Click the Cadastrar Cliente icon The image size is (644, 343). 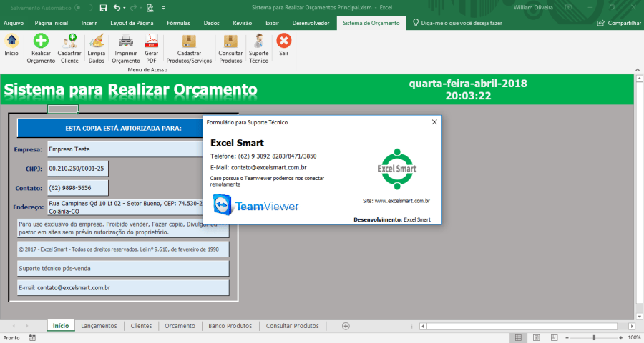[69, 41]
